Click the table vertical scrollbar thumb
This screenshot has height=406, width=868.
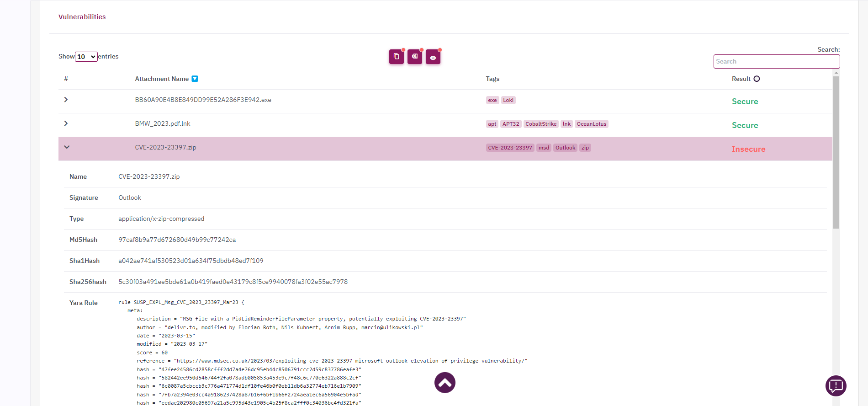[x=836, y=152]
